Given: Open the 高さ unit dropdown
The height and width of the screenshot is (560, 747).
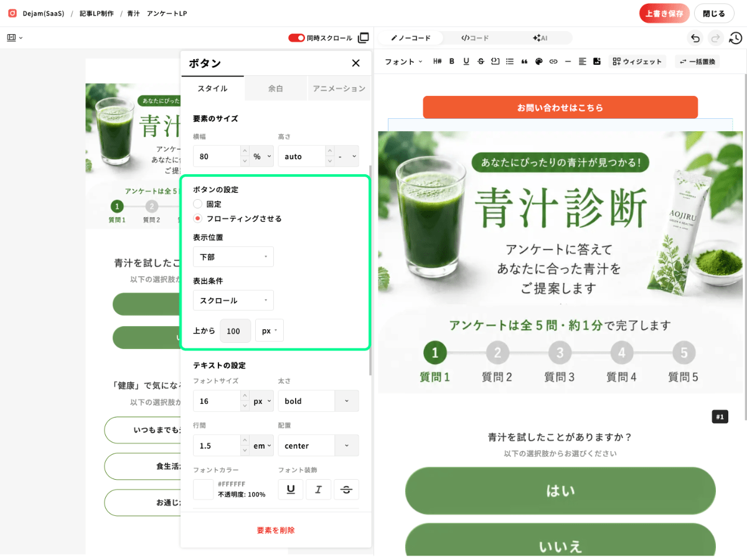Looking at the screenshot, I should point(347,156).
